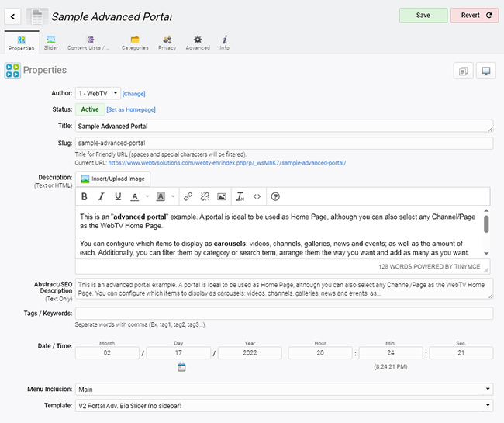Click the Set as Homepage link
Image resolution: width=504 pixels, height=423 pixels.
pos(131,109)
